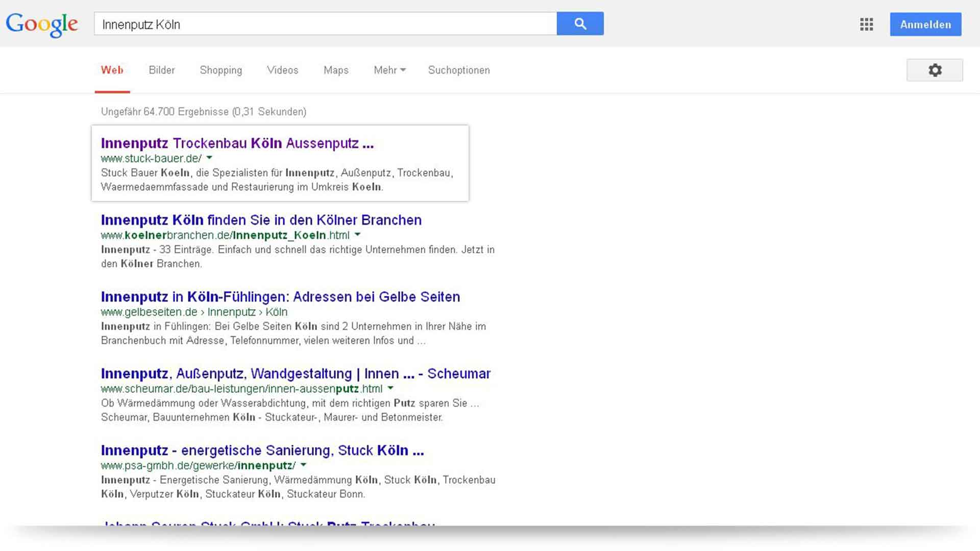Switch to the Shopping tab
Image resolution: width=980 pixels, height=551 pixels.
click(221, 70)
